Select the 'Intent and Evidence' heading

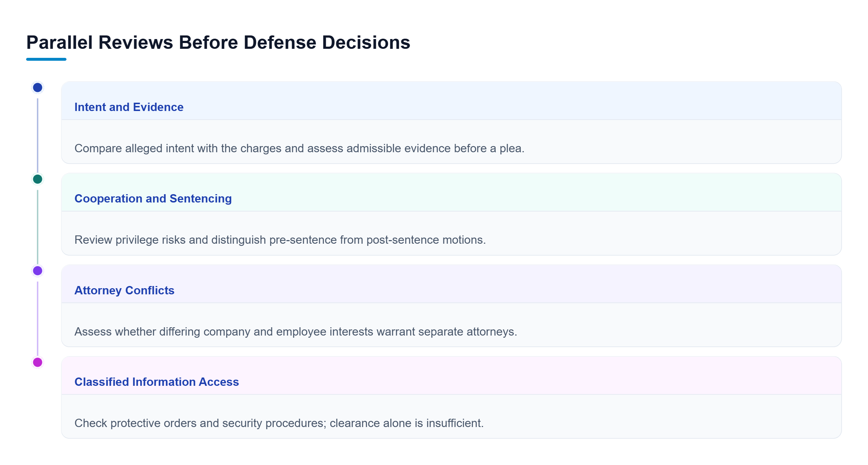129,107
